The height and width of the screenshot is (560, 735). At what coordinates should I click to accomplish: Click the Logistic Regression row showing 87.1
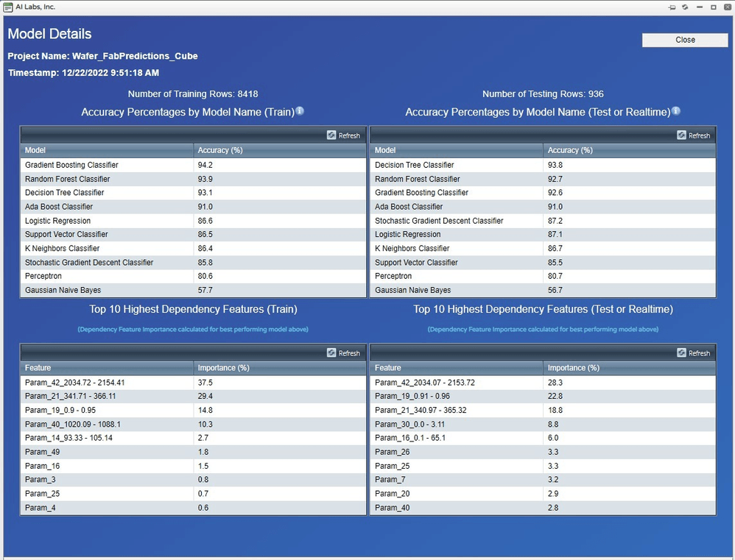(x=544, y=235)
